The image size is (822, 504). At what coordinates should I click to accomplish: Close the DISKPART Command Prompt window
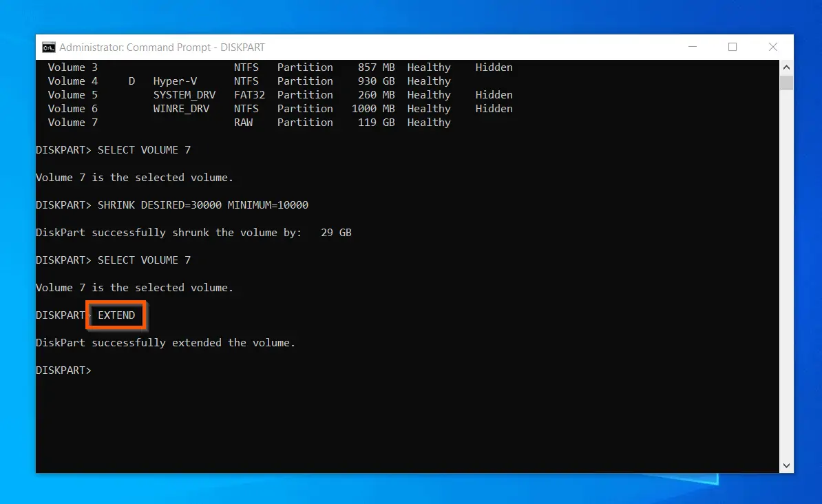coord(772,48)
